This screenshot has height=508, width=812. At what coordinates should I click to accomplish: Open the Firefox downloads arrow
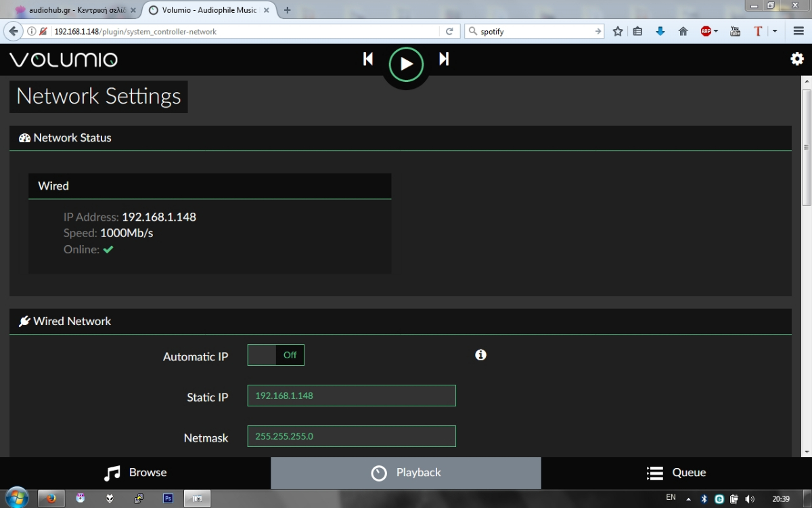tap(660, 31)
